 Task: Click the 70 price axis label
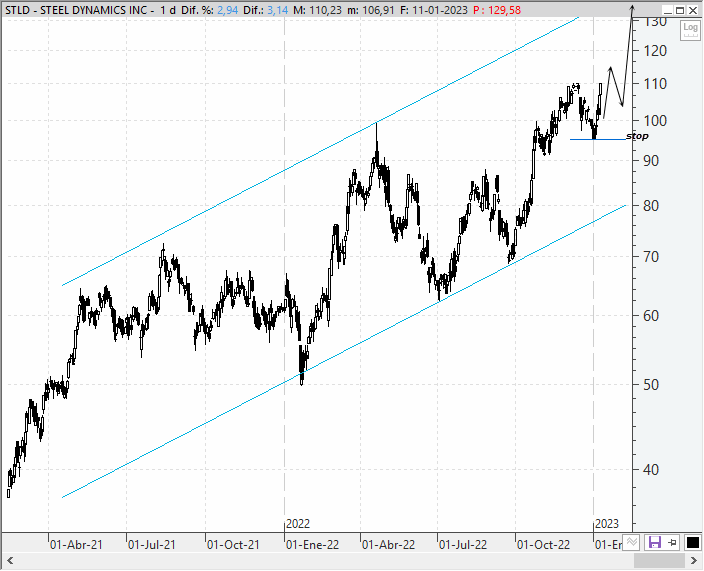pyautogui.click(x=651, y=257)
